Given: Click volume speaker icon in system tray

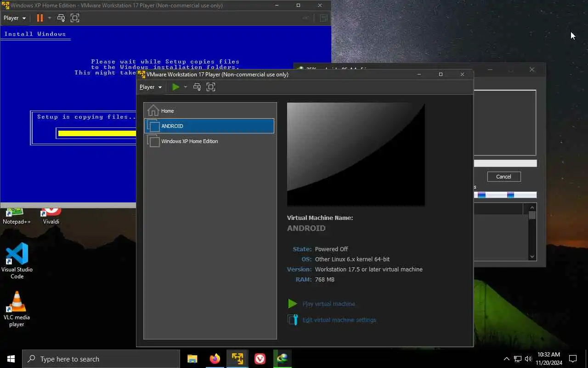Looking at the screenshot, I should pos(528,359).
